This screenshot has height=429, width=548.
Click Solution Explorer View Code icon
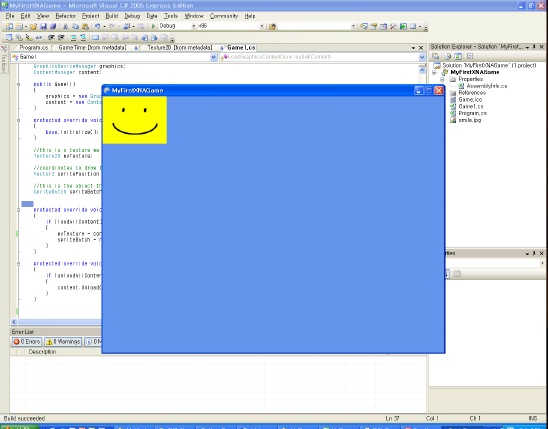click(x=470, y=56)
